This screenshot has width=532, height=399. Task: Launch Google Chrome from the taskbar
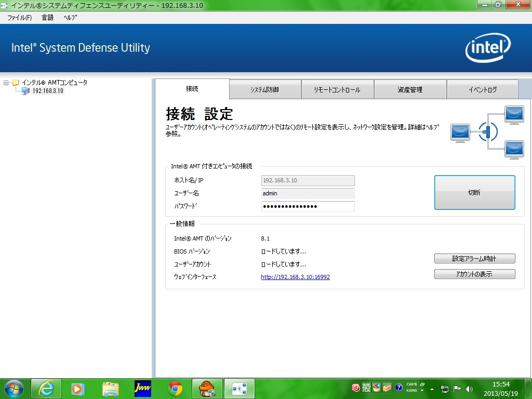[x=175, y=389]
